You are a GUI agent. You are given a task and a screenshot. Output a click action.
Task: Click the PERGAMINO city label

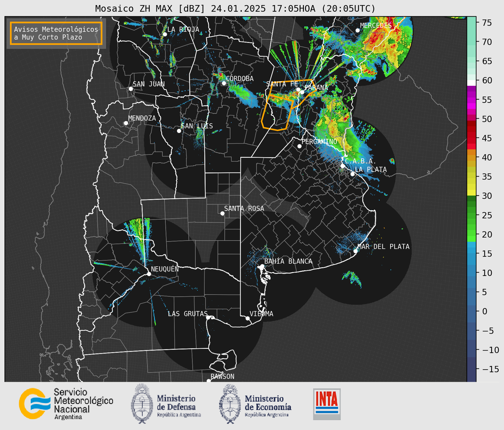(x=319, y=141)
